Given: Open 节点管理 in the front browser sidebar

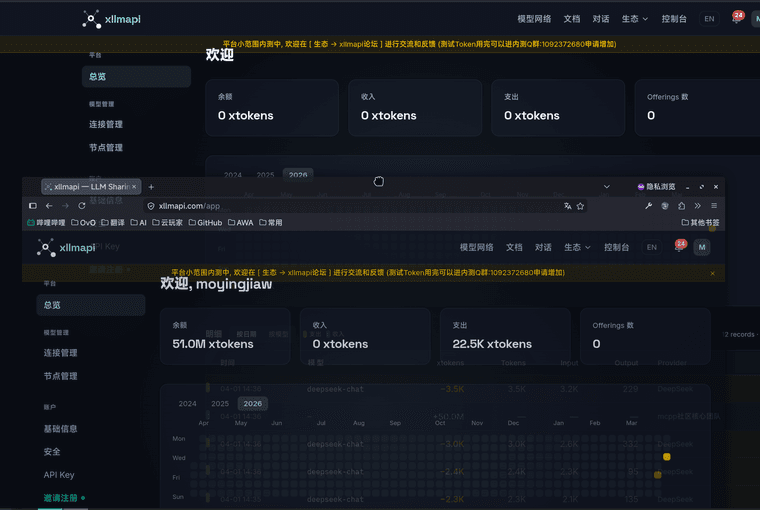Looking at the screenshot, I should click(61, 376).
